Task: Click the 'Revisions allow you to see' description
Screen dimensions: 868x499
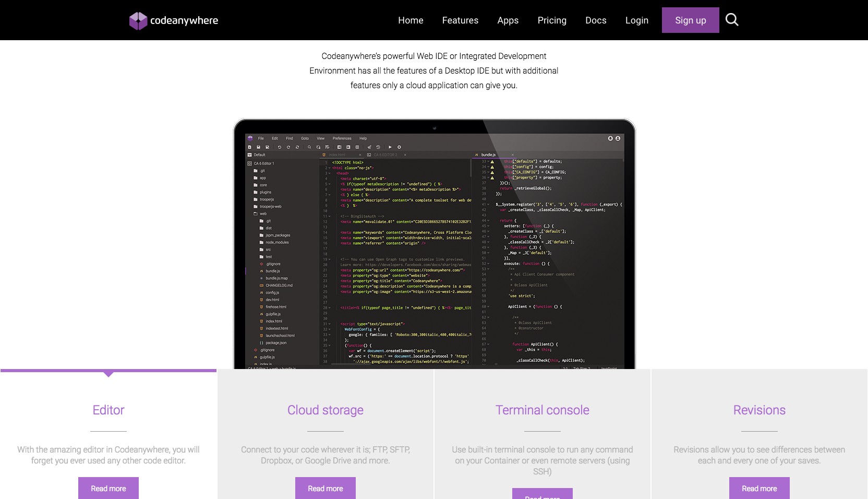Action: [x=759, y=455]
